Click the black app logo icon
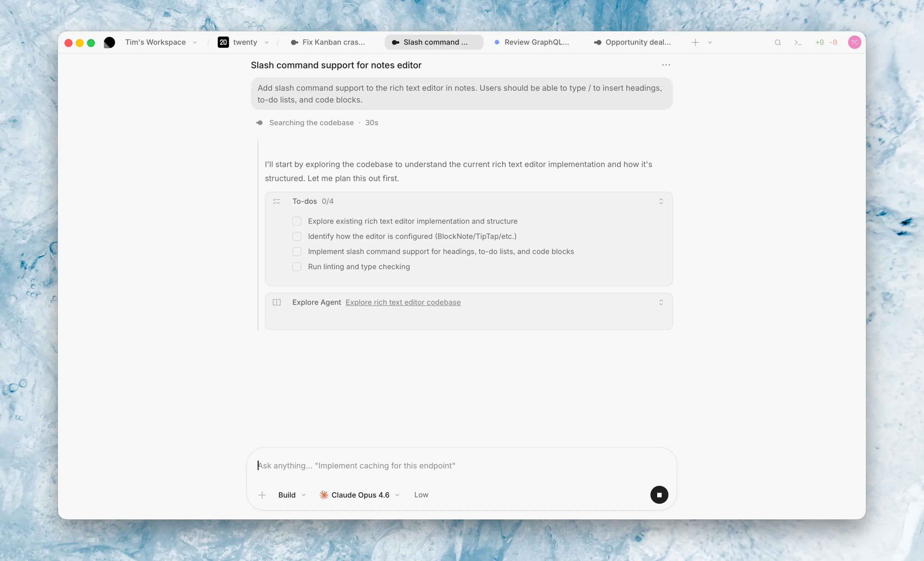Viewport: 924px width, 561px height. tap(109, 42)
